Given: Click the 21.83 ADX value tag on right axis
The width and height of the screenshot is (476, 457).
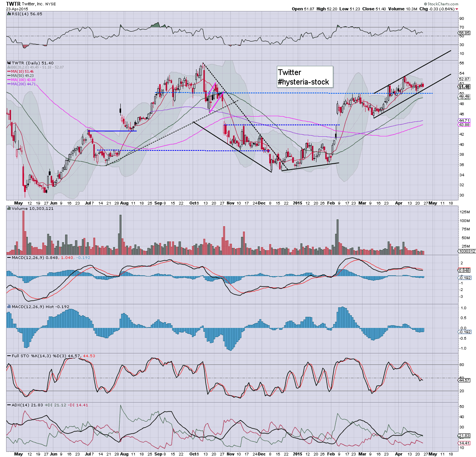Looking at the screenshot, I should (464, 435).
